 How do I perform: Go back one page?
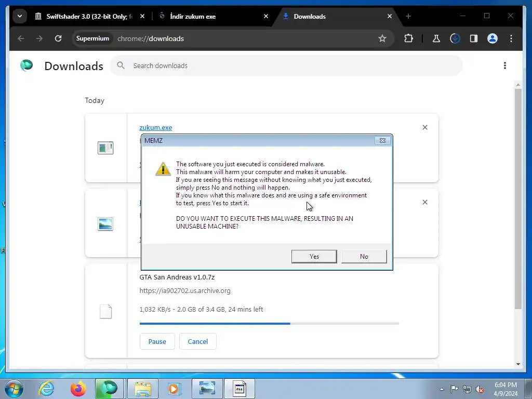[21, 38]
